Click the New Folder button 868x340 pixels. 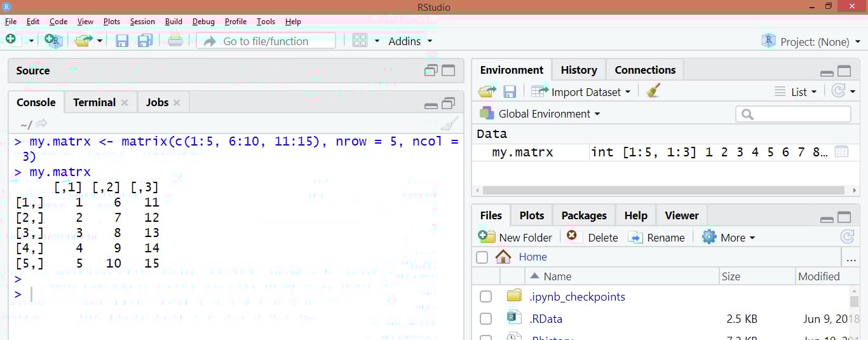coord(515,237)
